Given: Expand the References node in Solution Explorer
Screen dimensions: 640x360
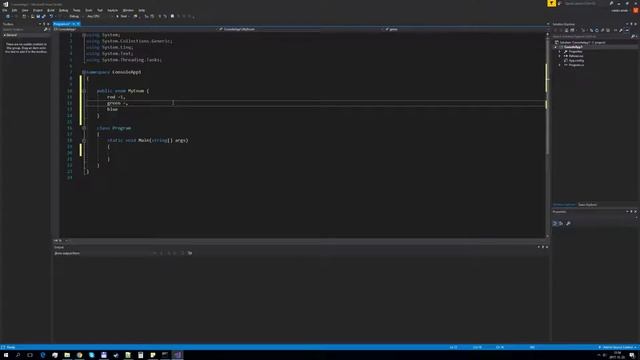Looking at the screenshot, I should [x=560, y=56].
